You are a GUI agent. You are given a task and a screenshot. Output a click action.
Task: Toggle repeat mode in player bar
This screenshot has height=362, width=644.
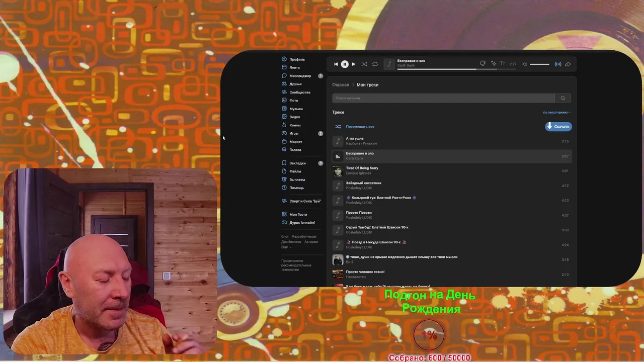375,64
